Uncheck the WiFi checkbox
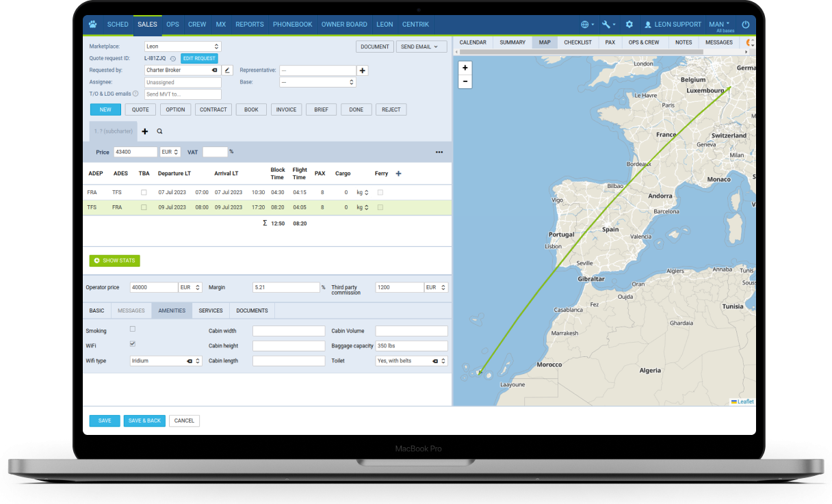 (x=132, y=345)
